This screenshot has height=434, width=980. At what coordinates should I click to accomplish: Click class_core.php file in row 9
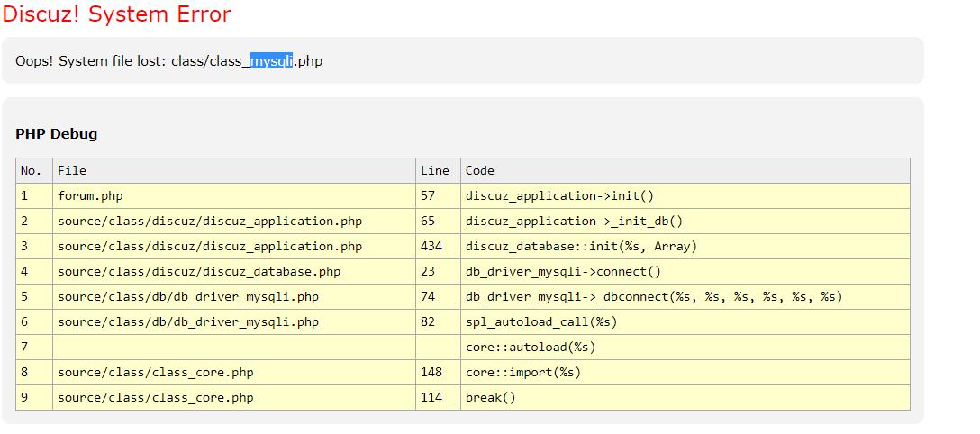(234, 397)
